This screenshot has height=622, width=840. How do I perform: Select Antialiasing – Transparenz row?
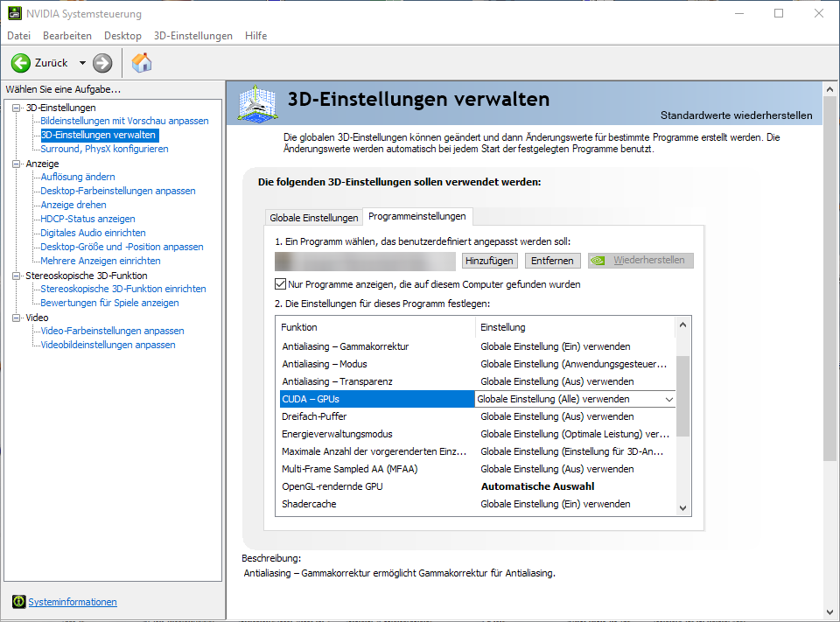click(477, 381)
